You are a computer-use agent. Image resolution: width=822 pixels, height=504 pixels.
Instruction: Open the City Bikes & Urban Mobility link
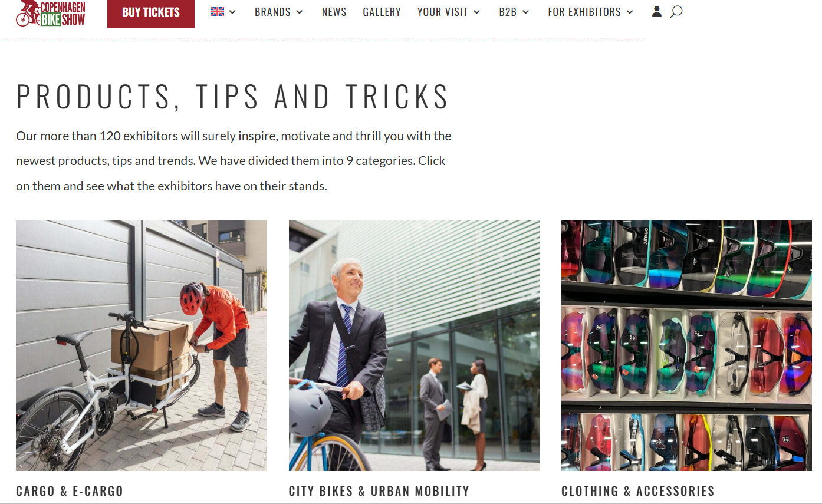pos(379,491)
